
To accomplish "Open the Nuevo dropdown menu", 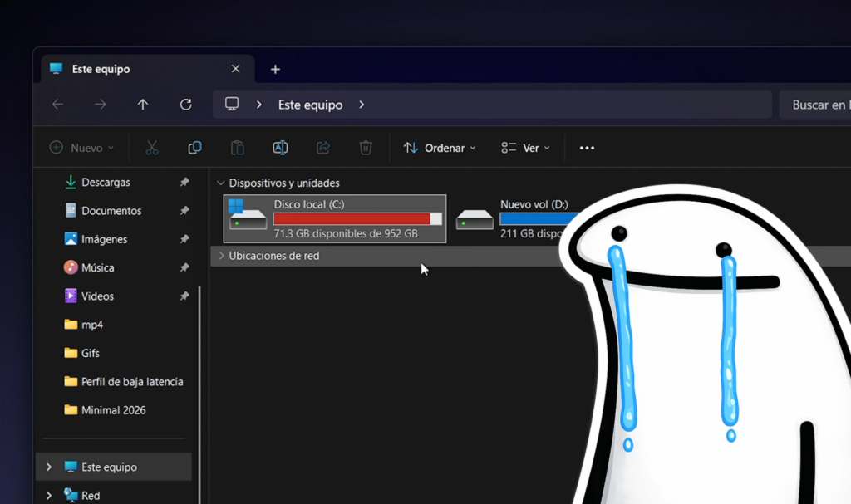I will (82, 148).
